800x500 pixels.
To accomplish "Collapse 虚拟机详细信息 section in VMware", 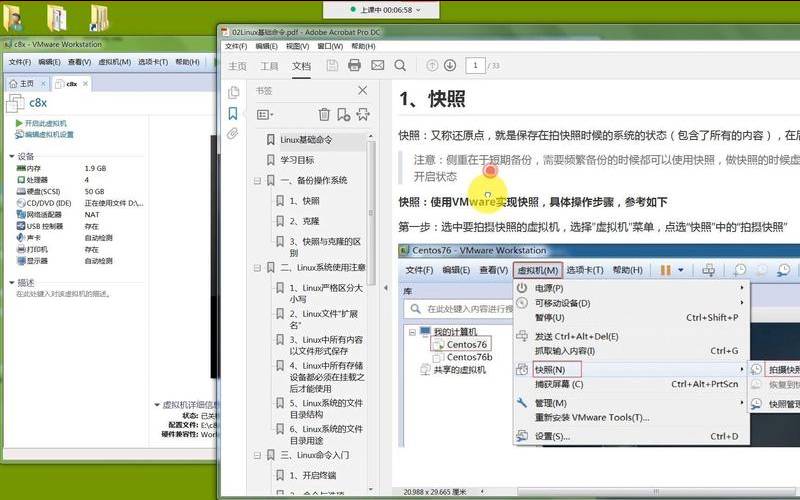I will click(157, 405).
